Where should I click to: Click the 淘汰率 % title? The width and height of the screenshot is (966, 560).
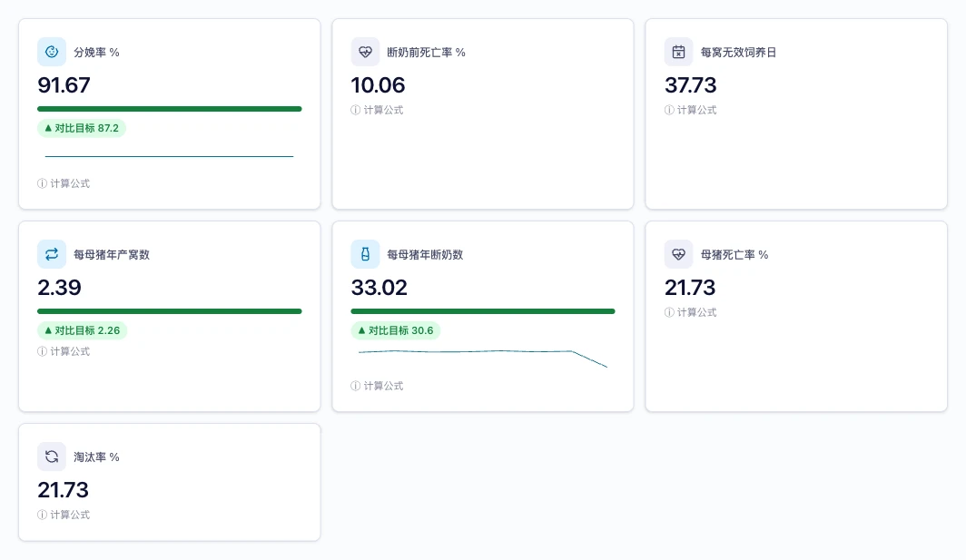(x=97, y=457)
